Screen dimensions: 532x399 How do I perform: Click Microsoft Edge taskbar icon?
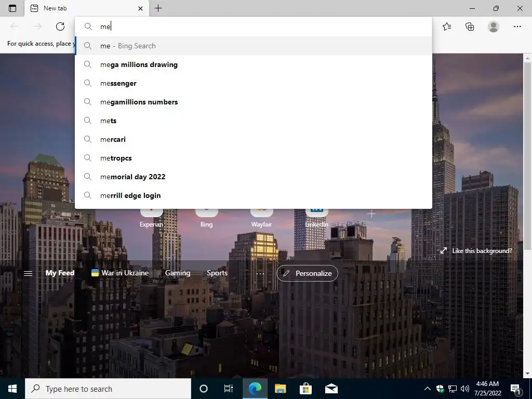point(255,389)
